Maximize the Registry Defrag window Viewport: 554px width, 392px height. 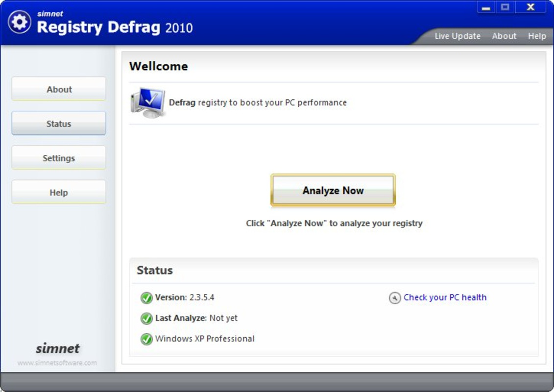505,7
